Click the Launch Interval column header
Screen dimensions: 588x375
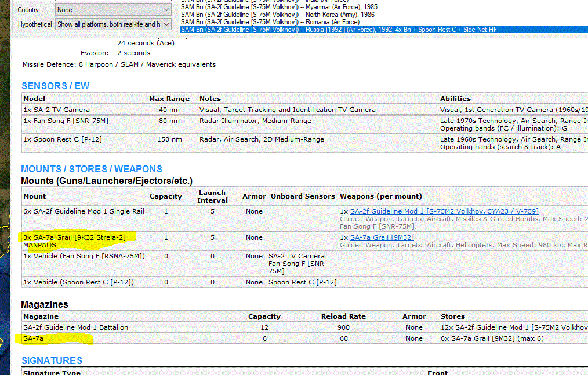tap(212, 196)
